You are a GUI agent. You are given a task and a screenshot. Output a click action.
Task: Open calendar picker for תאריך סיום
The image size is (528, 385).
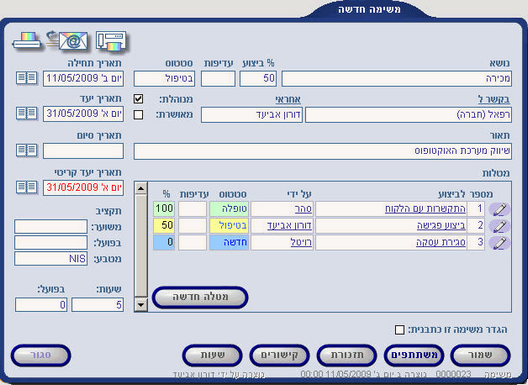[x=27, y=150]
